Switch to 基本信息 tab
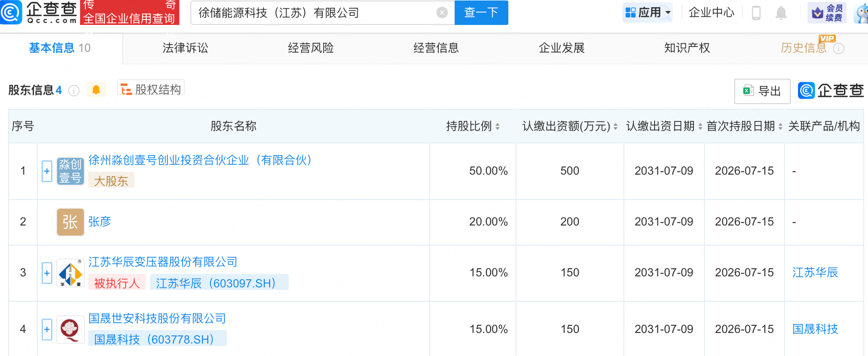 (x=60, y=48)
